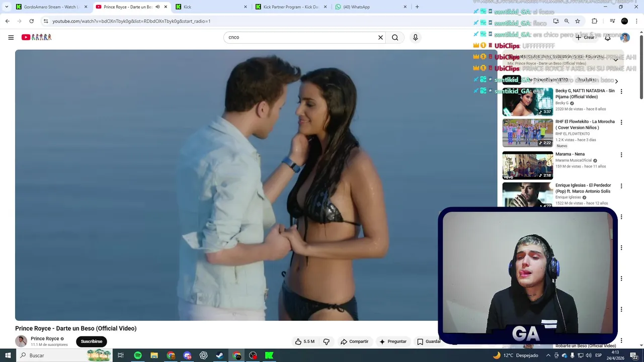Share the video with Compartir
The height and width of the screenshot is (362, 644).
pos(354,341)
